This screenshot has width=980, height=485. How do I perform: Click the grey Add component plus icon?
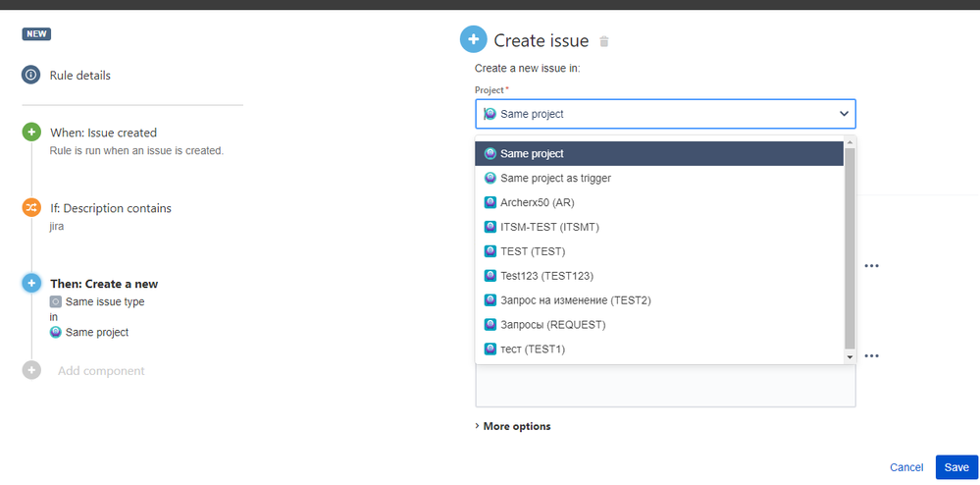click(x=31, y=370)
